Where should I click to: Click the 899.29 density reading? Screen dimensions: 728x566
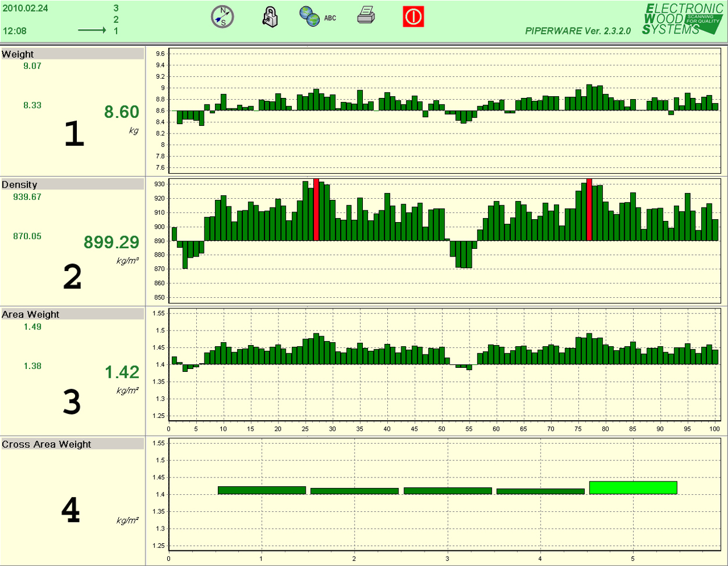point(111,242)
